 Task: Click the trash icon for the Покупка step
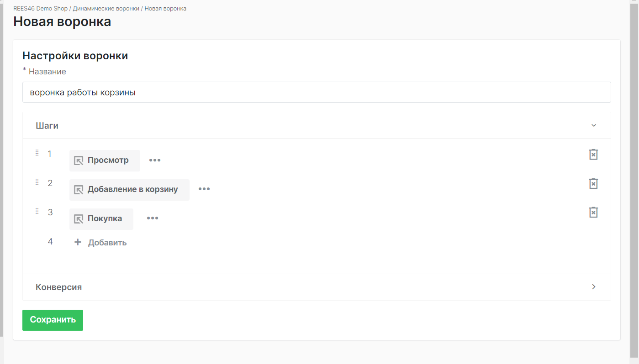click(593, 213)
